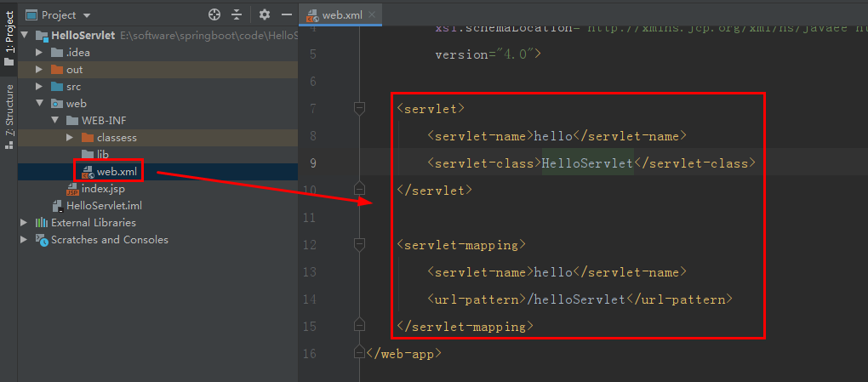Collapse the WEB-INF folder
The image size is (868, 382).
coord(54,121)
